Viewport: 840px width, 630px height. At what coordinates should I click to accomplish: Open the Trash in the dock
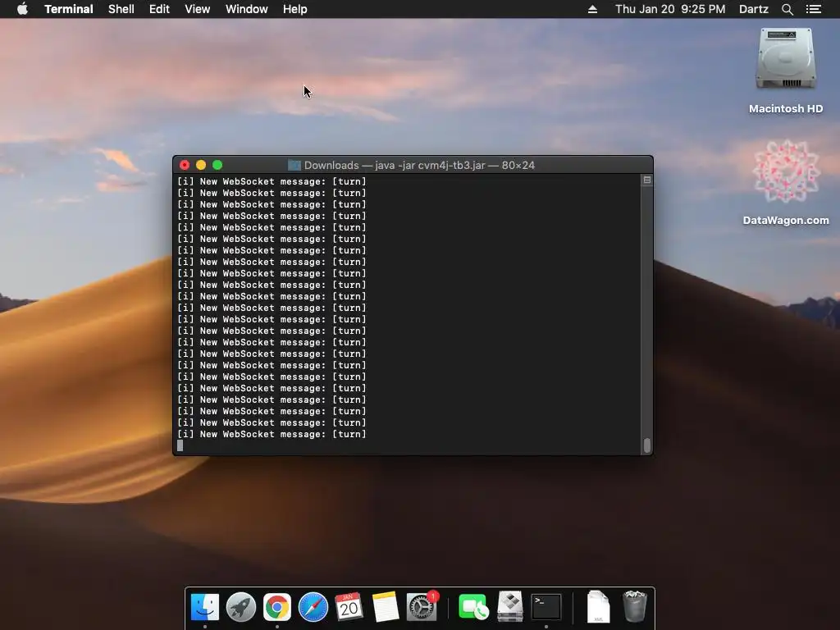[x=635, y=606]
